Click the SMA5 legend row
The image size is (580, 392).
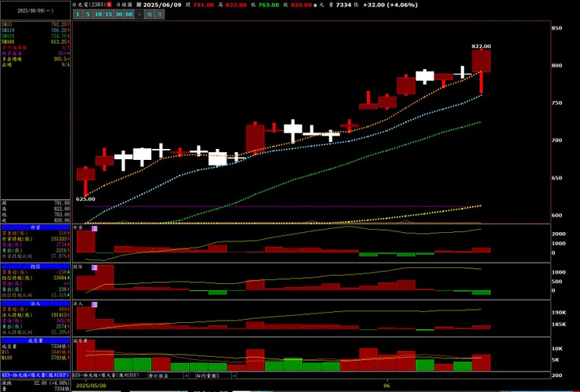tap(35, 24)
